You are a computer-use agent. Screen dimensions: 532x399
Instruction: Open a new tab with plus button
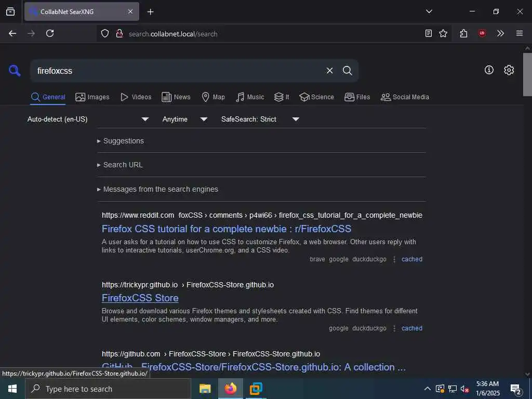point(150,12)
